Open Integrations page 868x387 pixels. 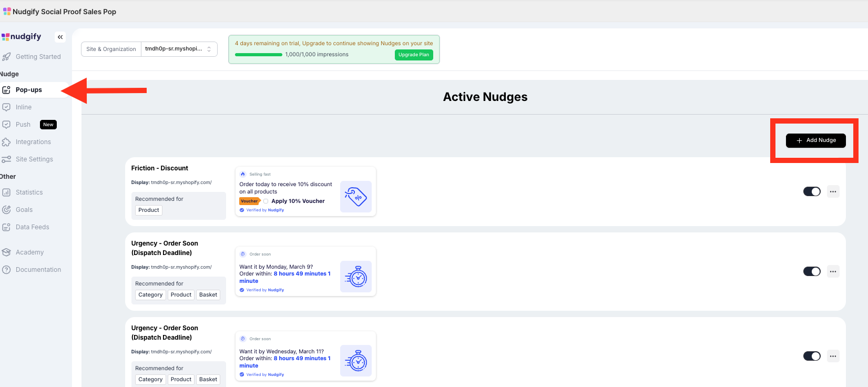pyautogui.click(x=33, y=142)
